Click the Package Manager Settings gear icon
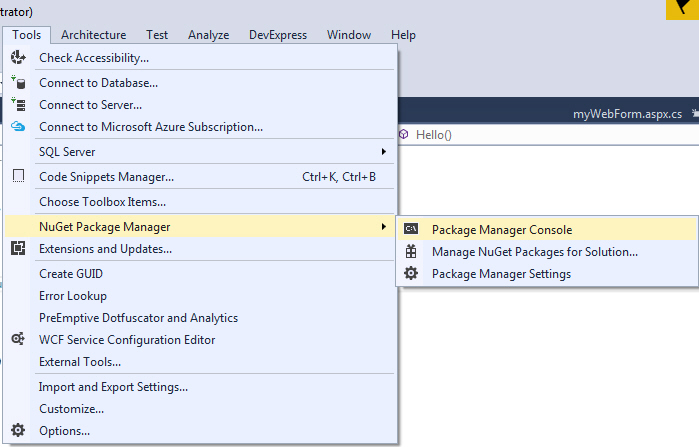Viewport: 699px width, 447px height. pos(410,273)
